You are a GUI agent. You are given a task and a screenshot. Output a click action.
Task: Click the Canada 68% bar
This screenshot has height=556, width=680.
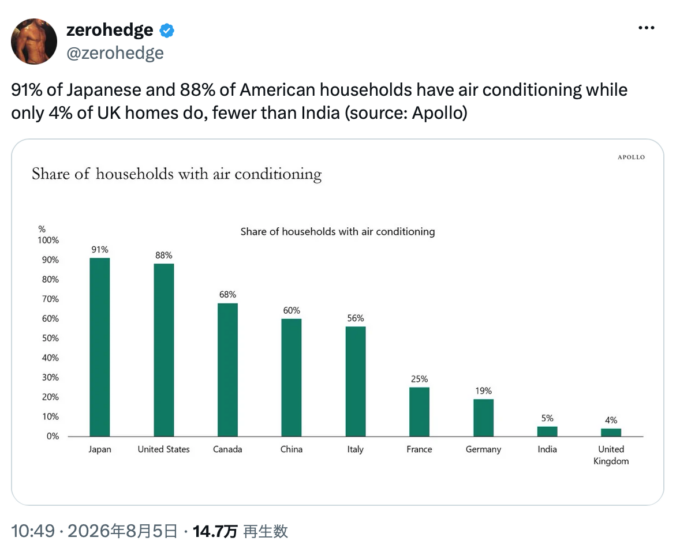(x=228, y=370)
